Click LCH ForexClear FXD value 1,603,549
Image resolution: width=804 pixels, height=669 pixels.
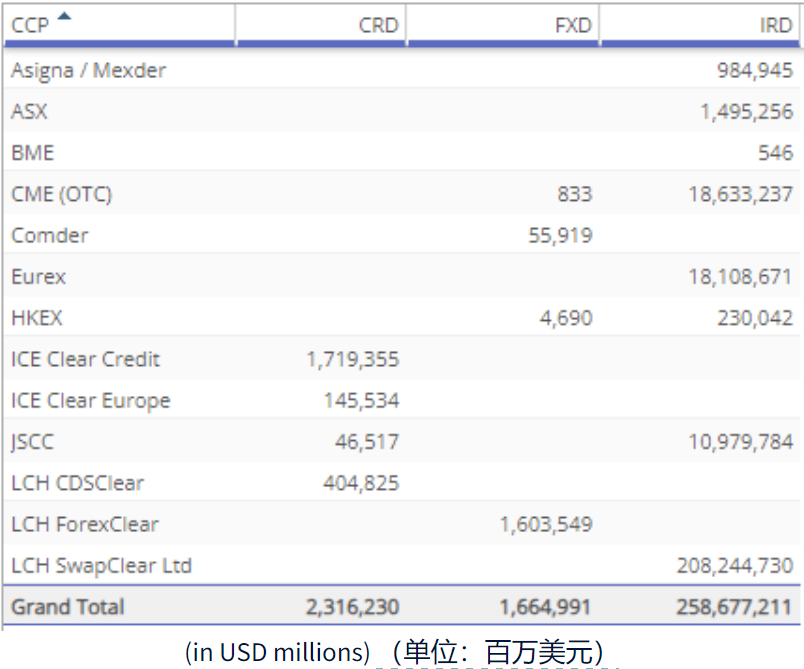546,524
